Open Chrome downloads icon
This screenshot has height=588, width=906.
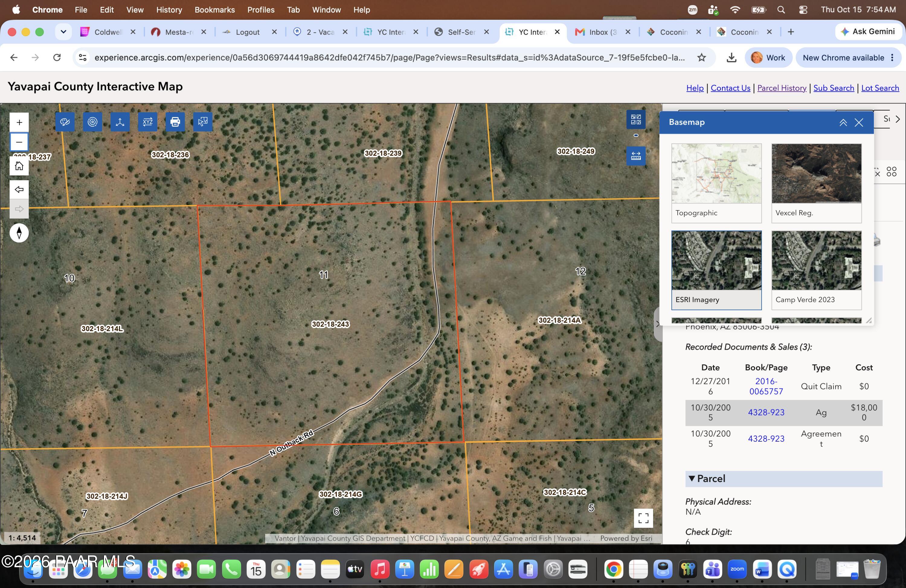(x=731, y=57)
